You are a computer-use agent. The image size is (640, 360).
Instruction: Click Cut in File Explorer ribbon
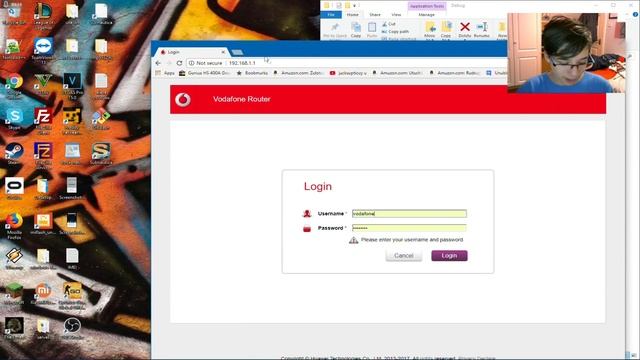389,24
